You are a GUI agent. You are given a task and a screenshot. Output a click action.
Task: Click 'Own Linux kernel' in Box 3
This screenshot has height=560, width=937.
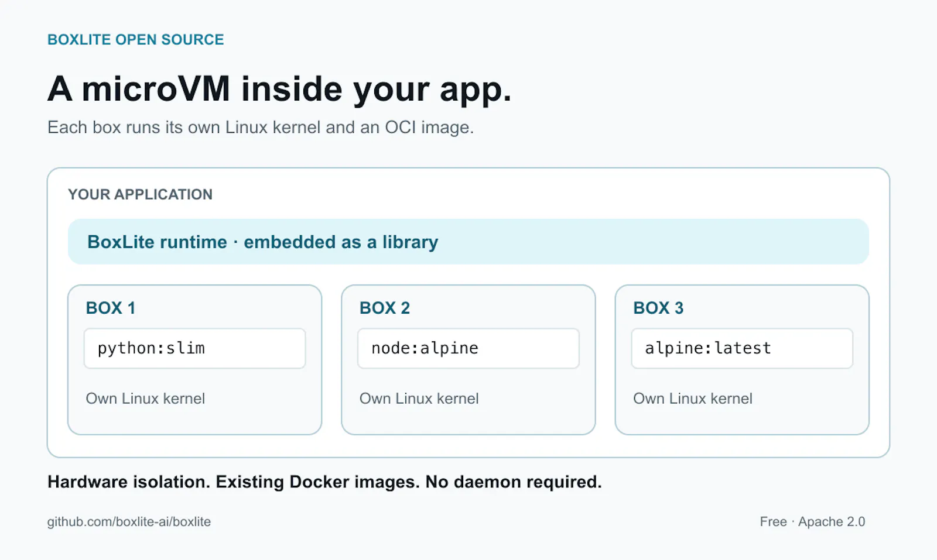pos(693,398)
